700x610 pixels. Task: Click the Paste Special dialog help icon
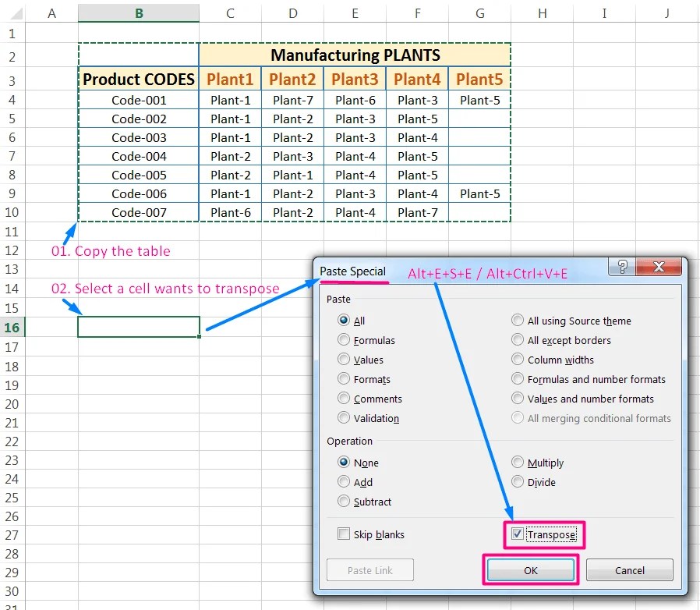[621, 266]
